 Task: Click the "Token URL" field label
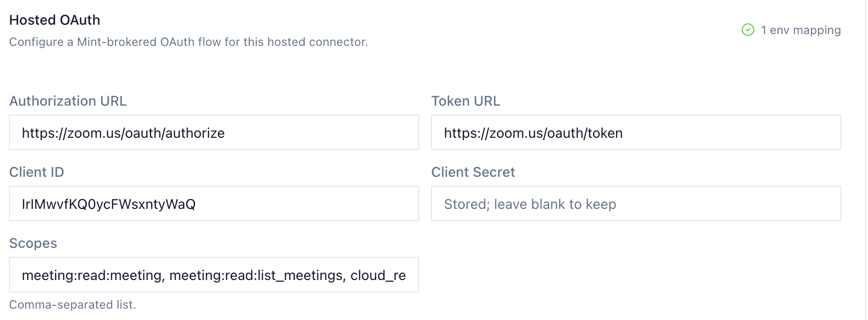pos(466,101)
